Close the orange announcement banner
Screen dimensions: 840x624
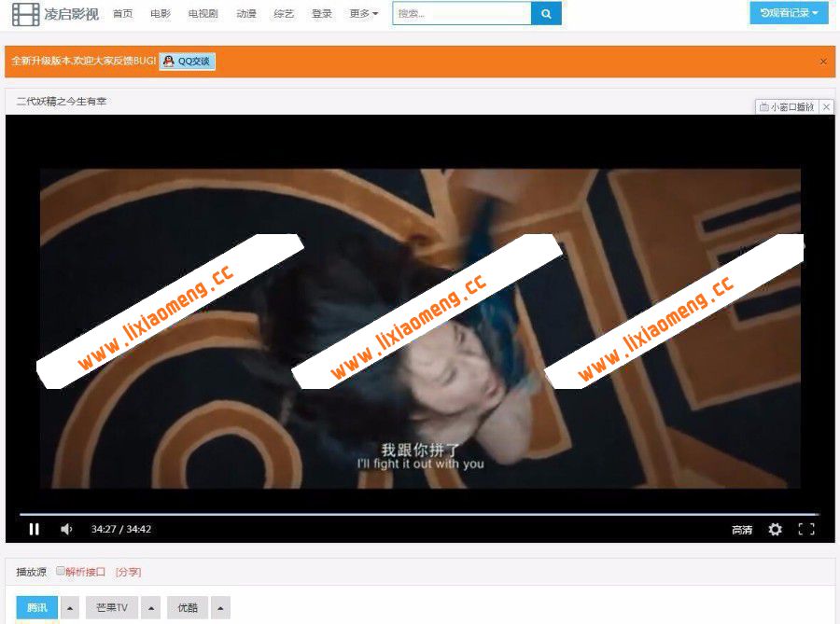823,62
